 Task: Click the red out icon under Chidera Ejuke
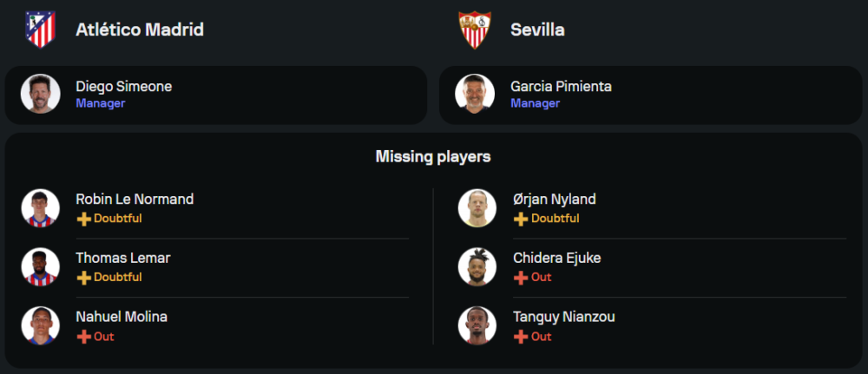pos(521,278)
